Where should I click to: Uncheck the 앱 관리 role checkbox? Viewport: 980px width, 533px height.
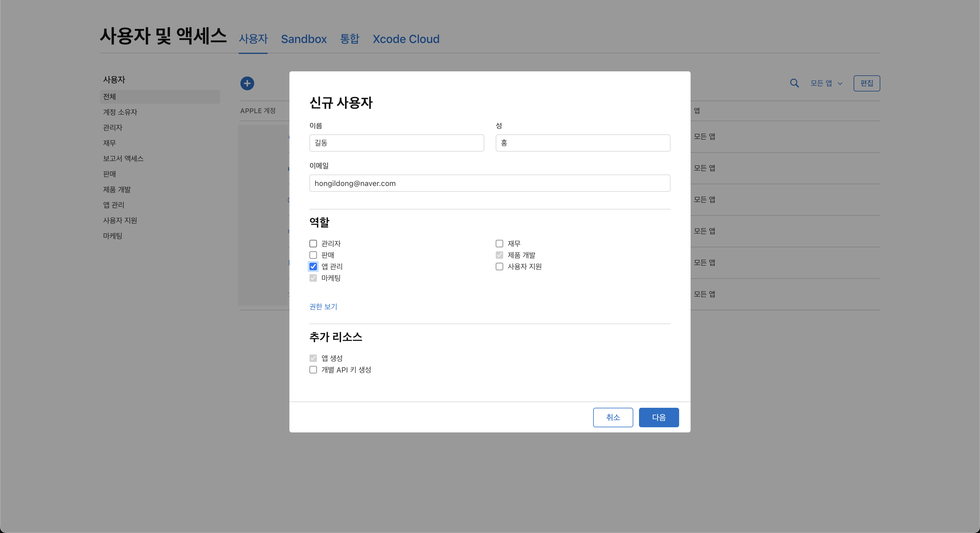click(x=313, y=266)
